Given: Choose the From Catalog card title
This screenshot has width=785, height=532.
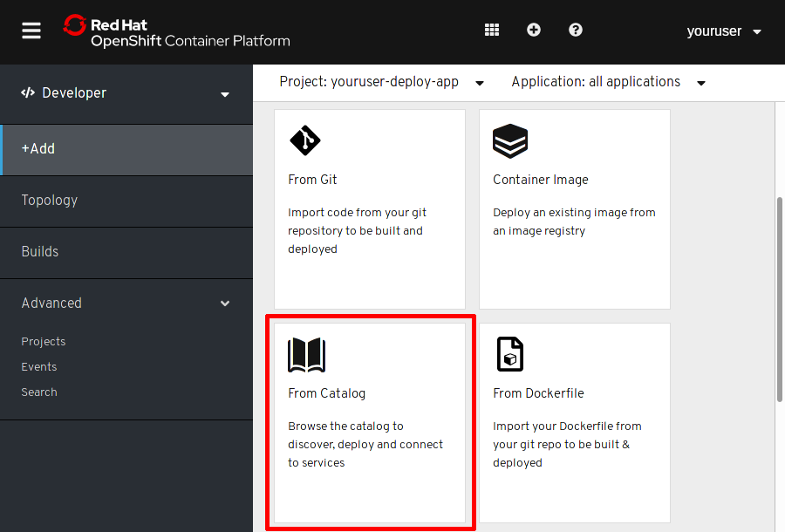Looking at the screenshot, I should pos(326,393).
